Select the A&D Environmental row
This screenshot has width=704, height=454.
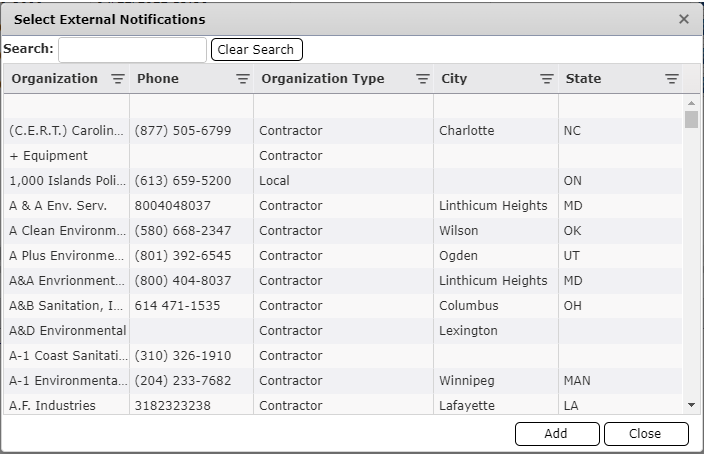pyautogui.click(x=68, y=331)
